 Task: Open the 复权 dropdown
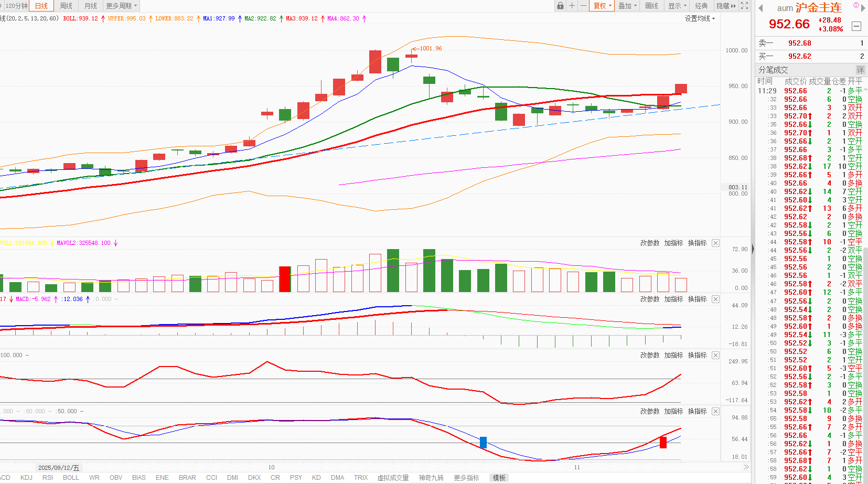(602, 6)
